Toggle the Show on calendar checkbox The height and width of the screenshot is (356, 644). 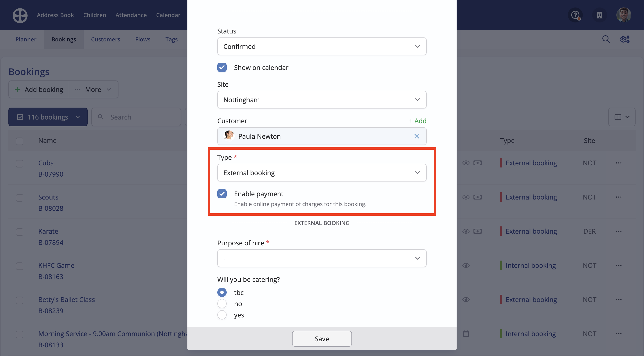[222, 67]
